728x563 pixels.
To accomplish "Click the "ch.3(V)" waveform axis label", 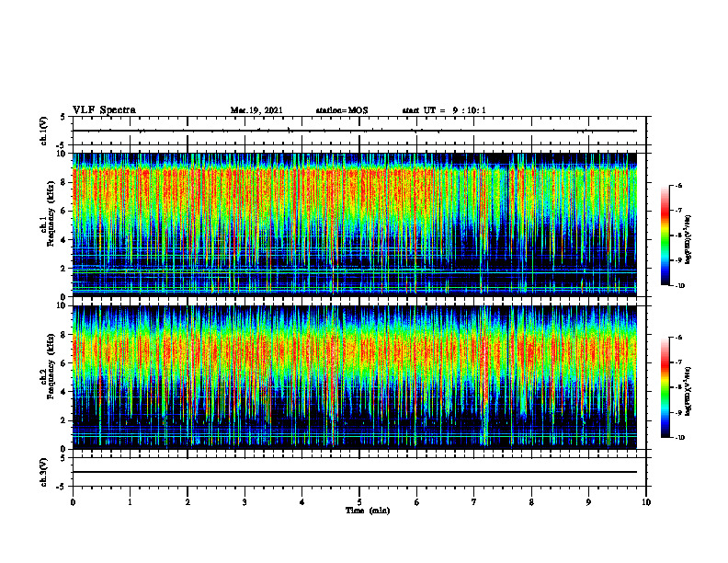I will pyautogui.click(x=44, y=472).
